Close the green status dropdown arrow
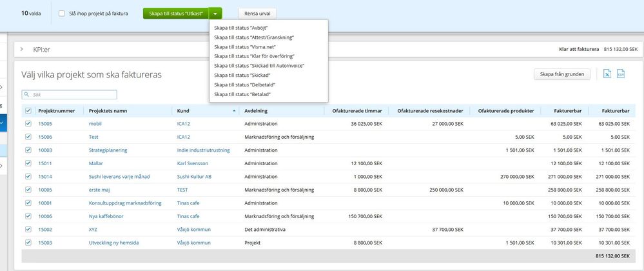 pyautogui.click(x=216, y=13)
